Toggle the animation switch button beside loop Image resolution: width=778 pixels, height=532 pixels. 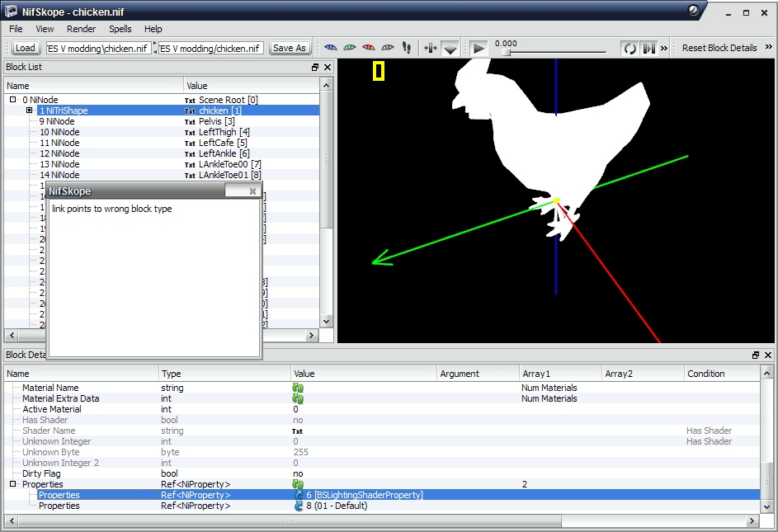(649, 49)
